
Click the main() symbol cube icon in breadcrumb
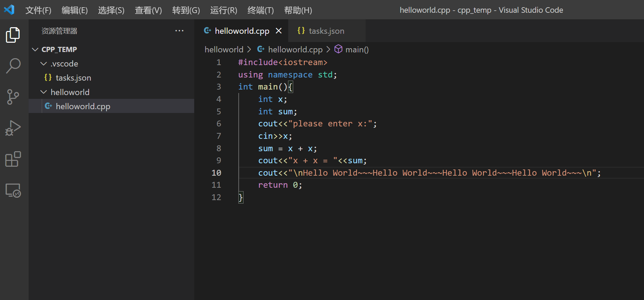[338, 49]
